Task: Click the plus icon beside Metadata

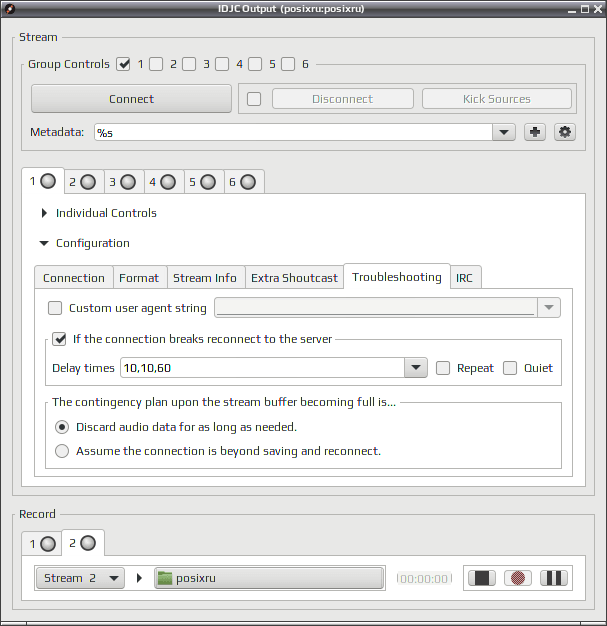Action: tap(535, 132)
